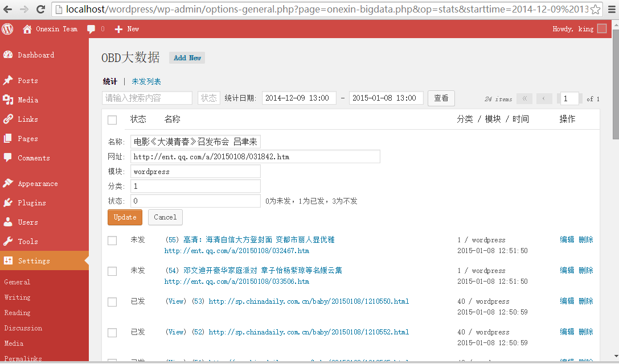Tick the select-all checkbox in header
The width and height of the screenshot is (619, 364).
coord(112,120)
